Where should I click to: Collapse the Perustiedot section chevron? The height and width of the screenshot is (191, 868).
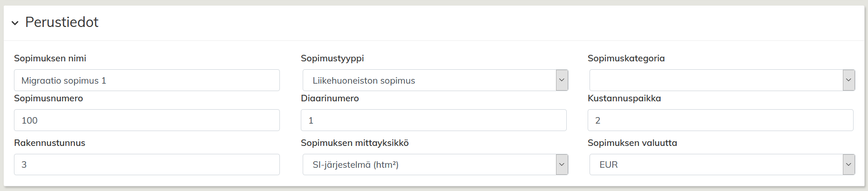15,23
